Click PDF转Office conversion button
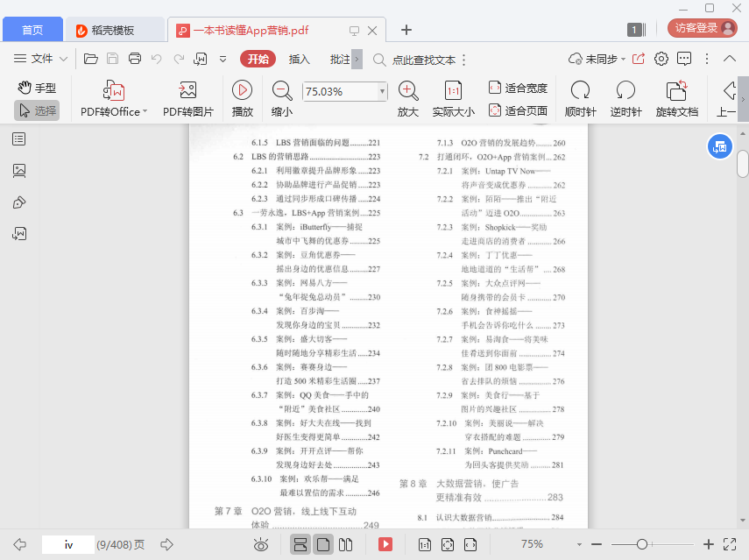The image size is (749, 560). pyautogui.click(x=114, y=99)
